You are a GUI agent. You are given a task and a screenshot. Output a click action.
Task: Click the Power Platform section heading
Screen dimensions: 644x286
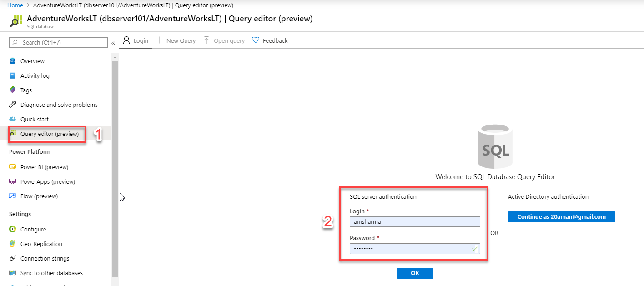[30, 151]
